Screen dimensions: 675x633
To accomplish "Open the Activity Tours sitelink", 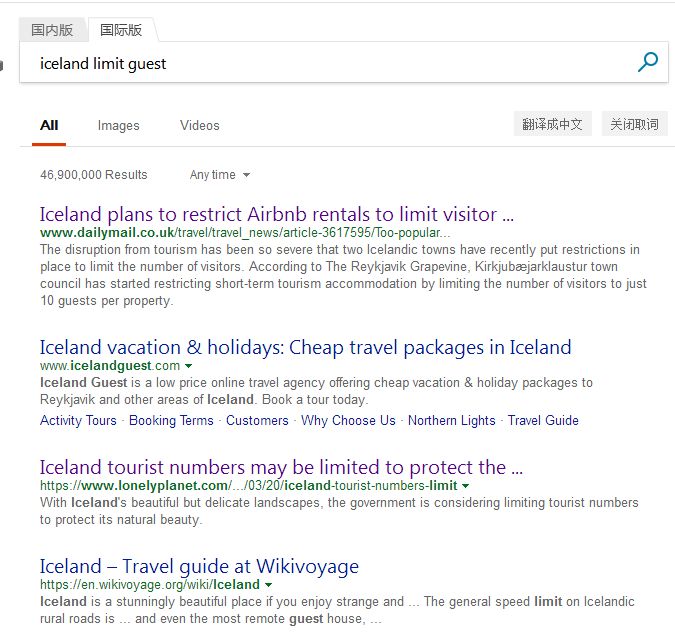I will pos(78,420).
